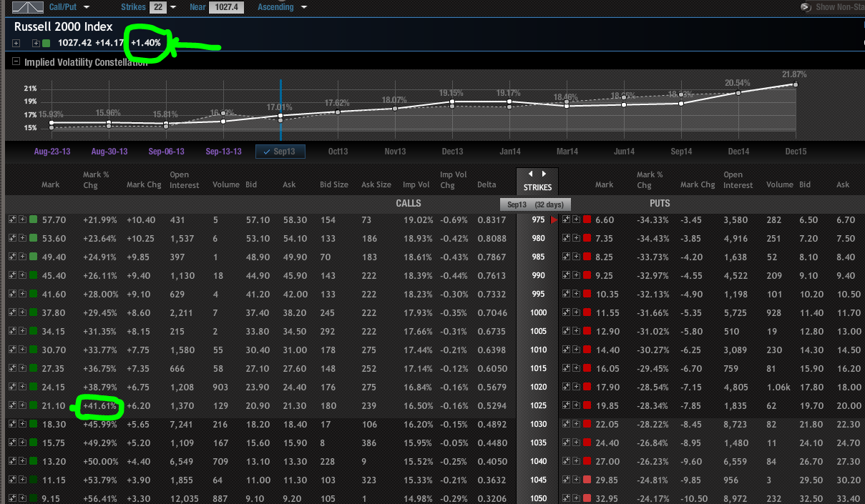Click the add plus icon beside the 1027.42 quote
Screen dimensions: 865x504
[36, 43]
